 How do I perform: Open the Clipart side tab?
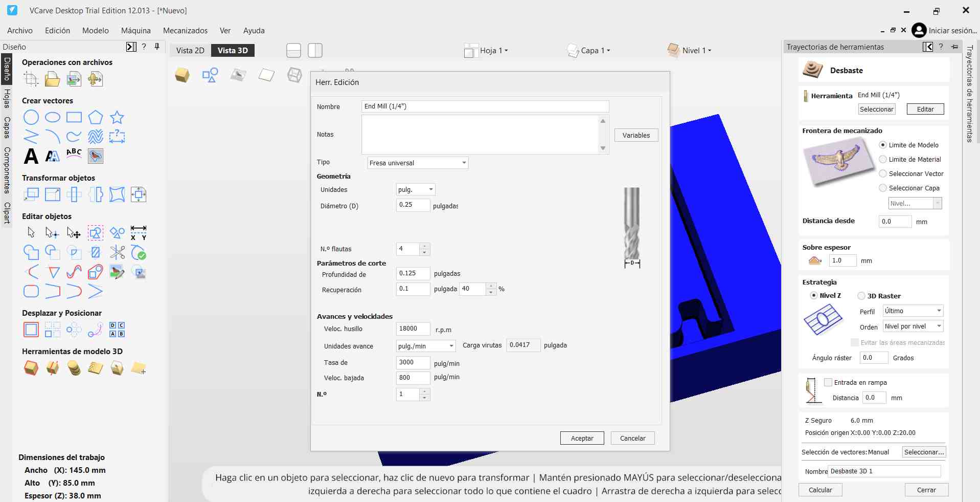click(7, 213)
